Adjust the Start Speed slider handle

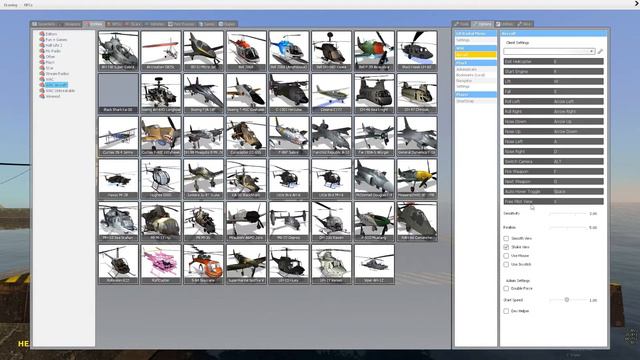click(x=567, y=300)
